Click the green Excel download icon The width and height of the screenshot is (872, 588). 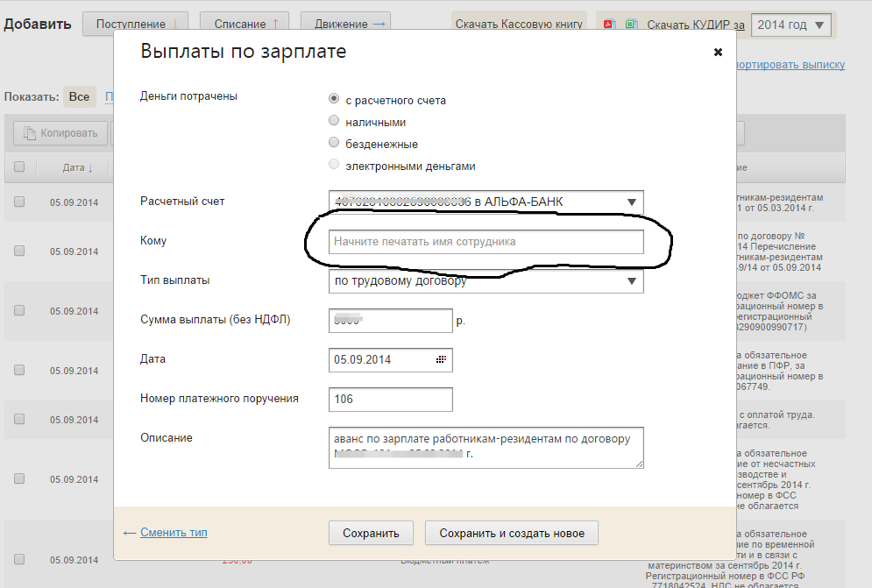click(628, 25)
